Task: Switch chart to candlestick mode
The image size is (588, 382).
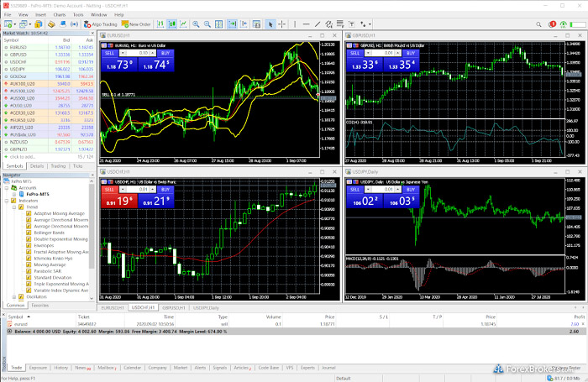Action: (x=171, y=24)
